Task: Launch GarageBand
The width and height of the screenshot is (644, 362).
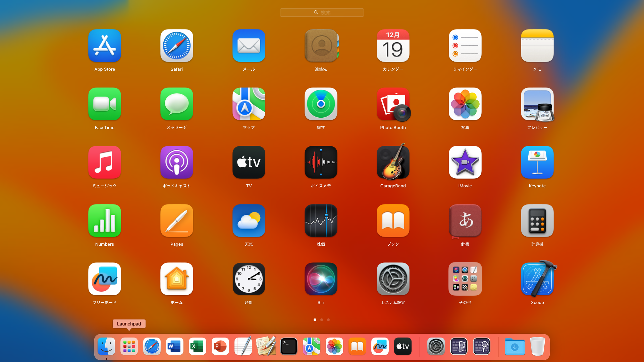Action: point(393,162)
